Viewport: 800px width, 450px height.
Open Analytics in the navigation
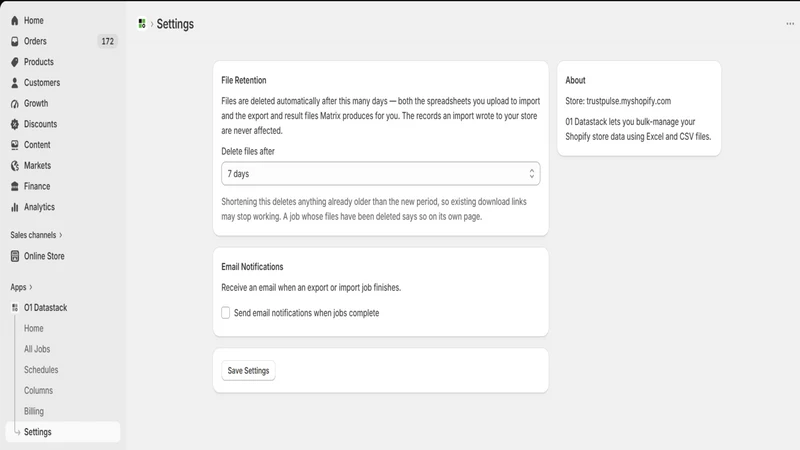click(39, 207)
